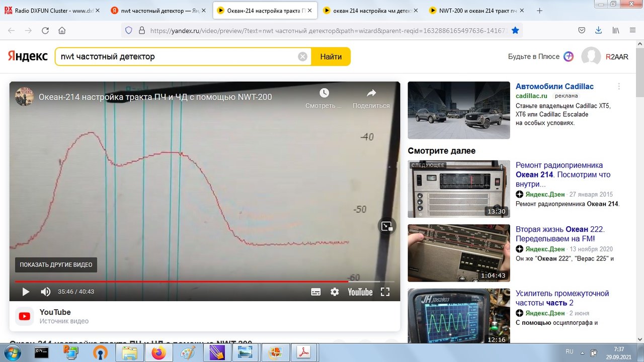The image size is (644, 362).
Task: Switch to 'NWT-200 и океан 214 тракт пч' tab
Action: coord(476,11)
